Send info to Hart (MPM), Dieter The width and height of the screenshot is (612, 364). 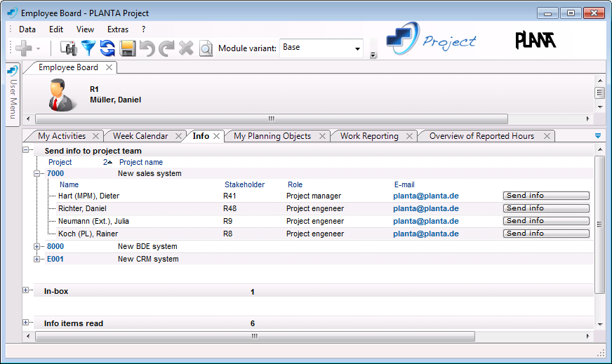pyautogui.click(x=546, y=196)
